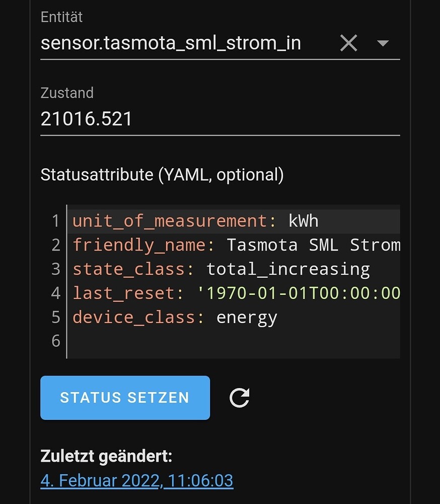Follow the 4. Februar 2022 timestamp link
440x504 pixels.
click(136, 480)
